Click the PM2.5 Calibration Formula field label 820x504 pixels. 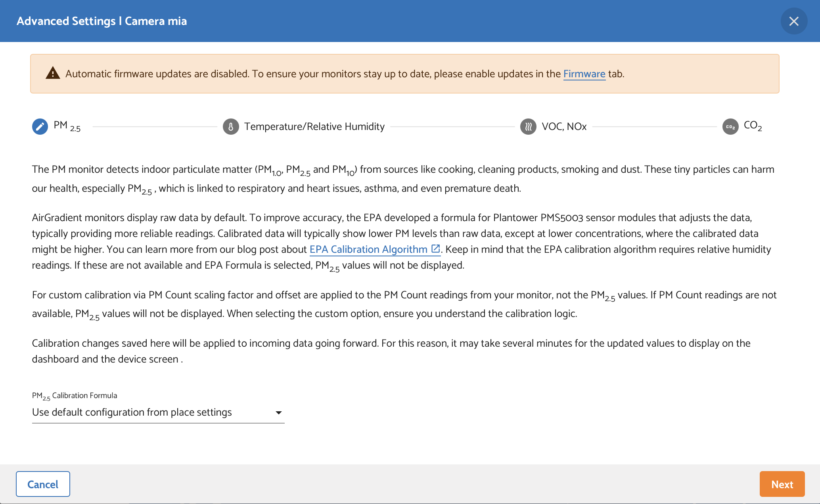[x=75, y=395]
